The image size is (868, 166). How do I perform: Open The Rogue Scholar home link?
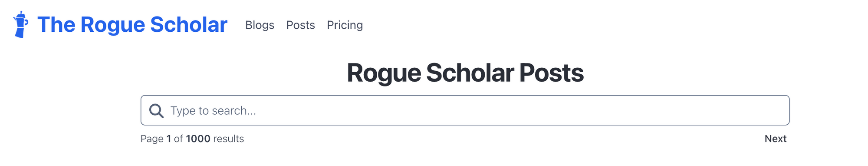(132, 25)
